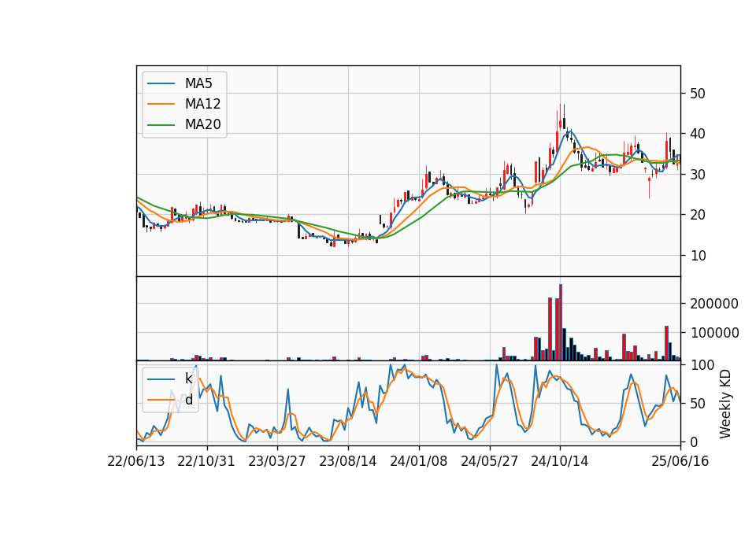The image size is (756, 543).
Task: Click the price axis value 10
Action: coord(698,255)
